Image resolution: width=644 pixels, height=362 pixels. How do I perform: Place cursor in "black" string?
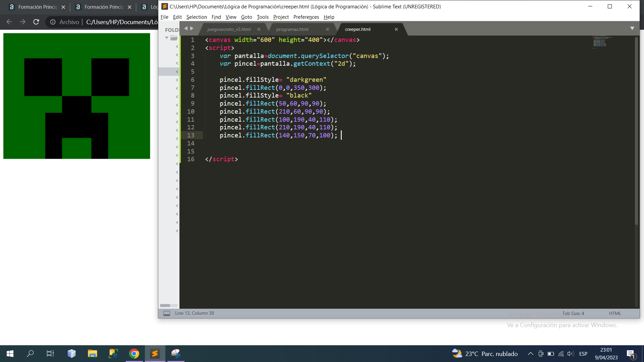299,96
